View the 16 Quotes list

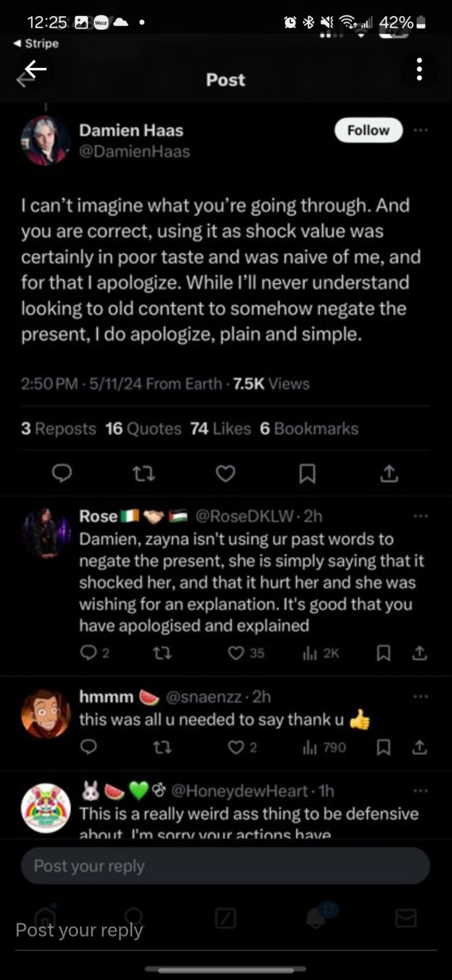[143, 429]
